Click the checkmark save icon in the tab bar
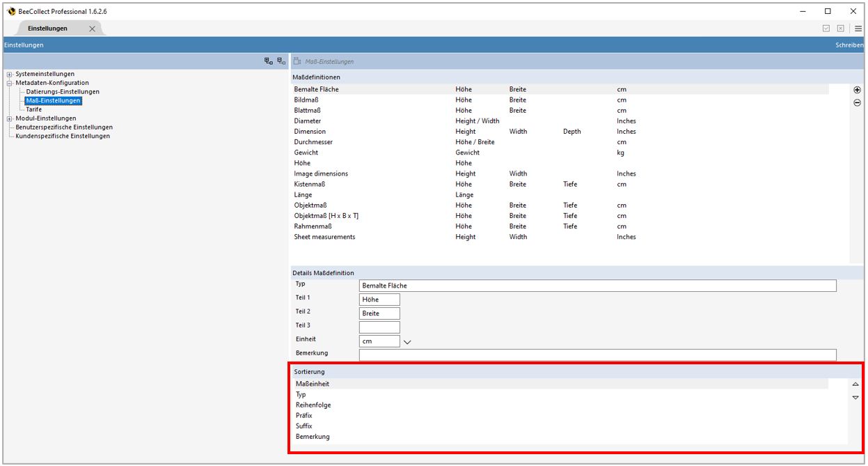The image size is (868, 466). (x=826, y=29)
